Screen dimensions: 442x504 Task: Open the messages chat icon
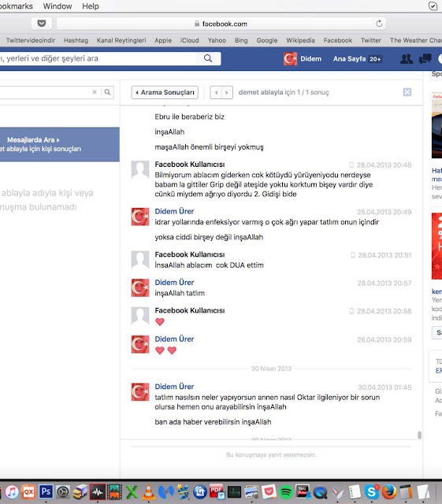click(425, 59)
